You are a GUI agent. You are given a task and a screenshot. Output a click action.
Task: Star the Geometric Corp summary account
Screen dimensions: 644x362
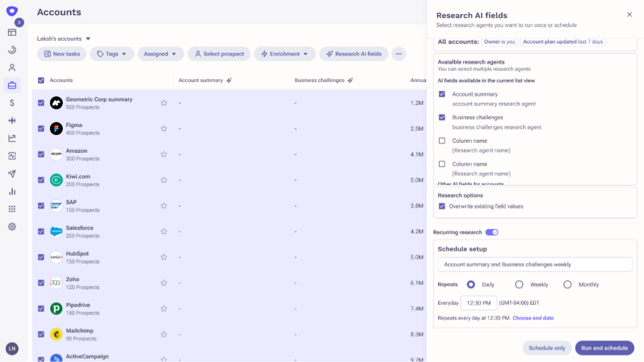point(164,103)
